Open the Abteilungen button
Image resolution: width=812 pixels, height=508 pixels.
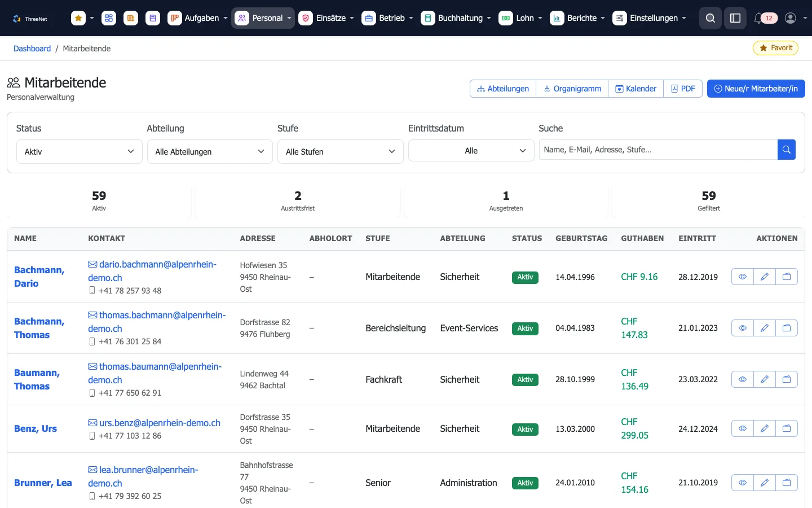coord(503,89)
